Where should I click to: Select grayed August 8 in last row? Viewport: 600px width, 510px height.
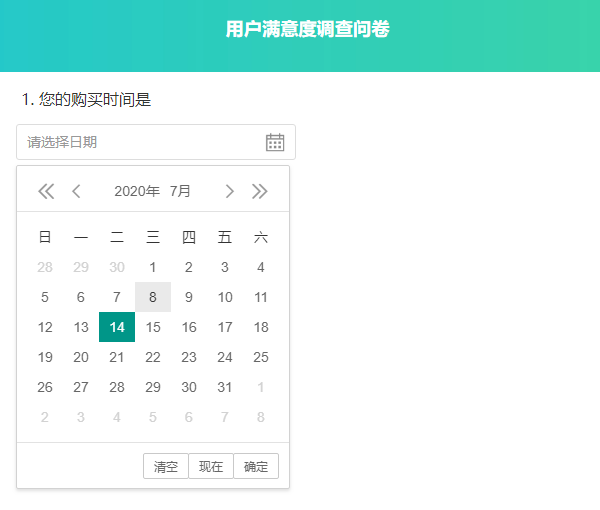pos(261,417)
